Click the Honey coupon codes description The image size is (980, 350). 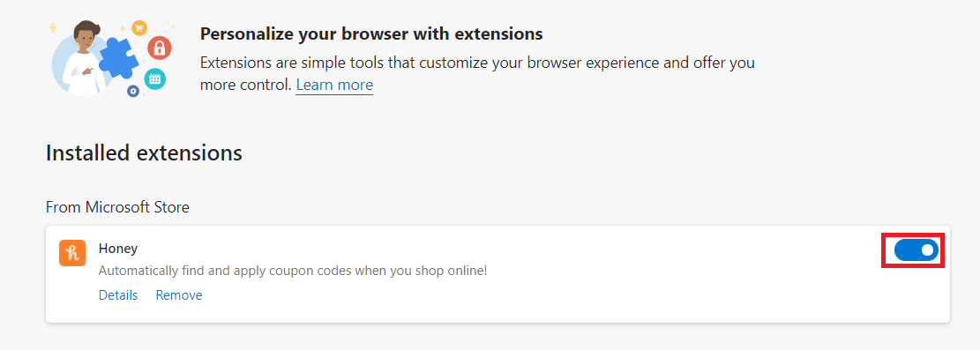[x=293, y=272]
